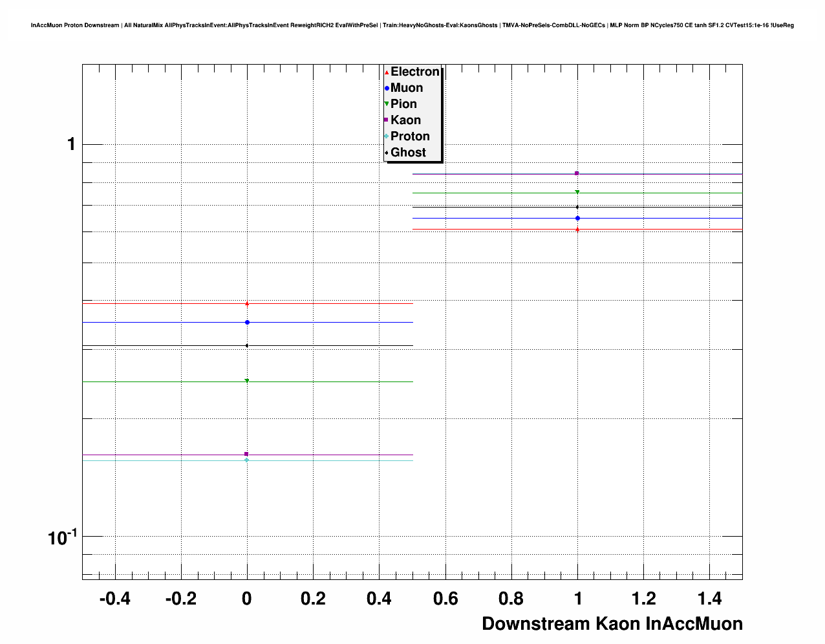Select the green Pion data point at x=0
825x644 pixels.
[247, 381]
